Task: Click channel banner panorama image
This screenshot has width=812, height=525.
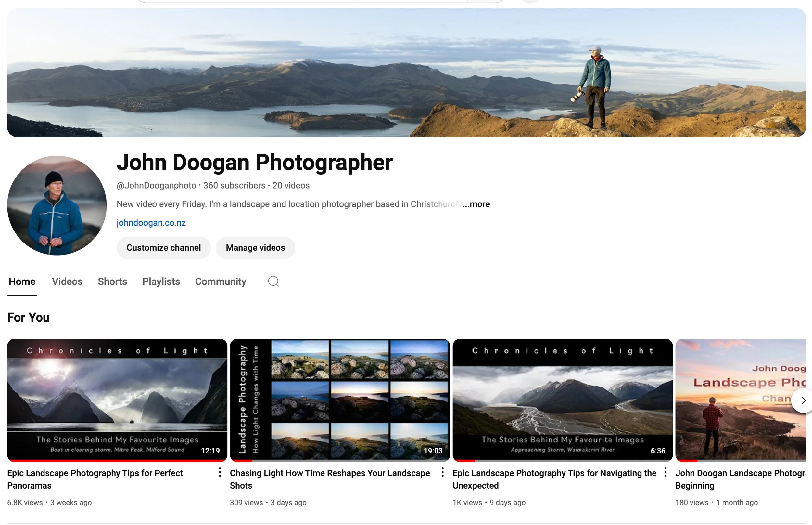Action: [406, 72]
